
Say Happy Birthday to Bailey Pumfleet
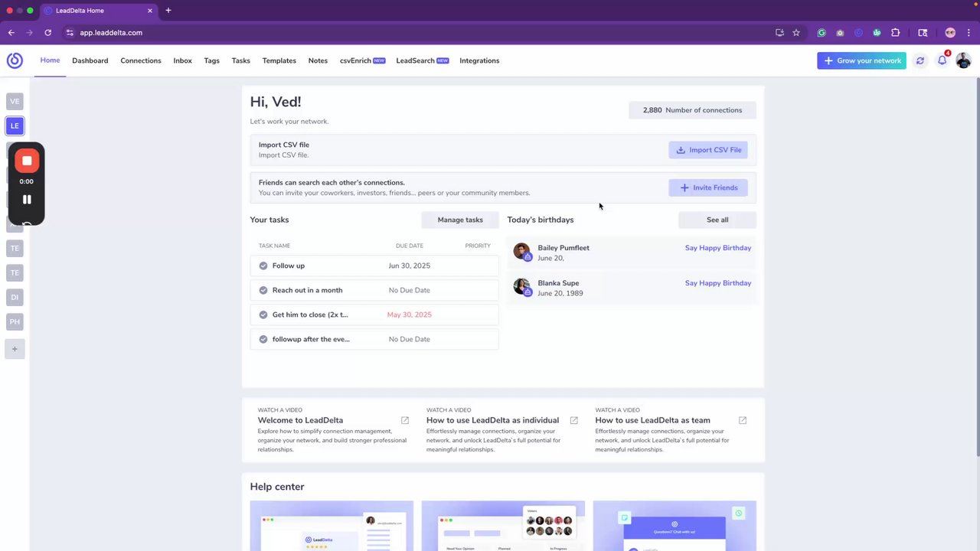[x=718, y=248]
